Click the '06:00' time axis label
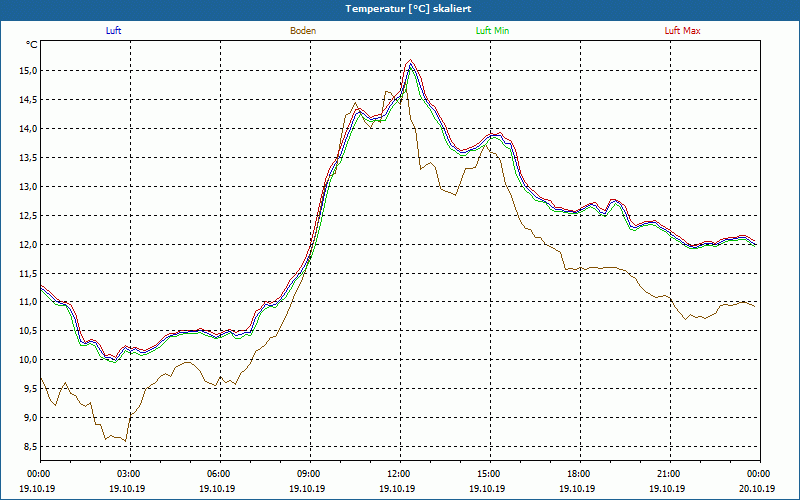Image resolution: width=800 pixels, height=500 pixels. [220, 474]
